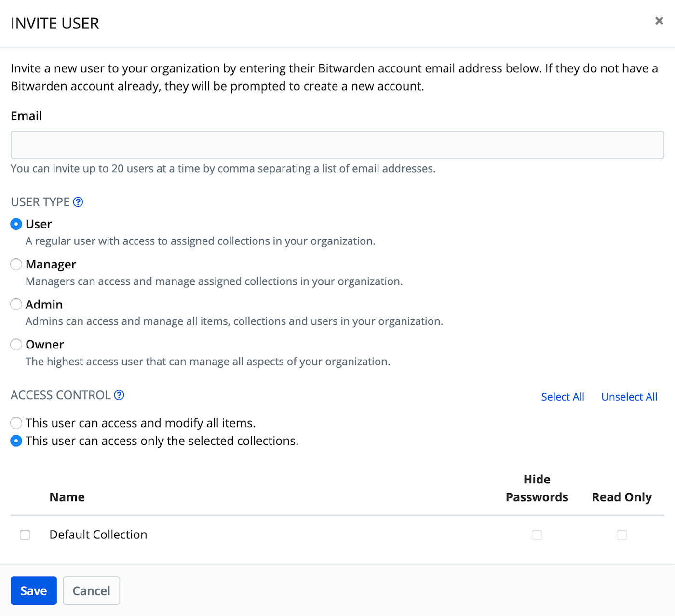Click the Select All link

(x=562, y=396)
